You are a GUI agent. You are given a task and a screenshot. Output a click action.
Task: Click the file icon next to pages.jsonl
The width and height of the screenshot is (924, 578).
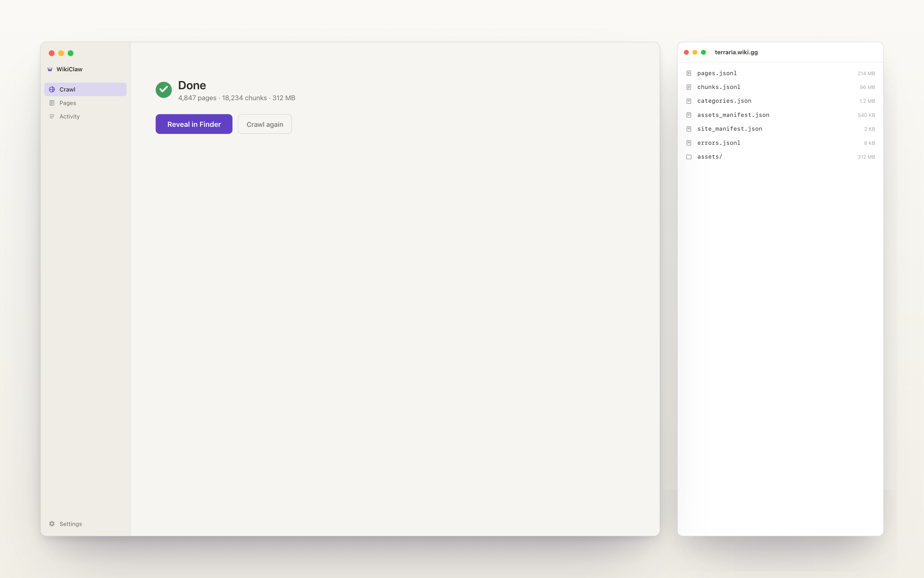[x=689, y=73]
